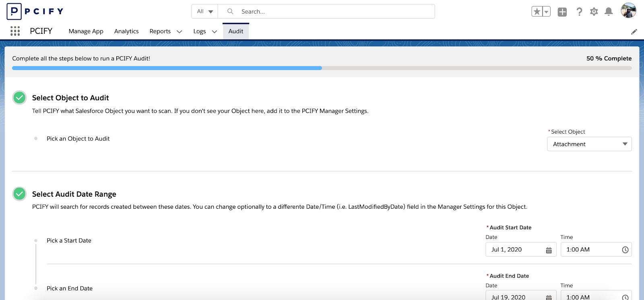Viewport: 644px width, 300px height.
Task: Click in the Search field
Action: pos(326,11)
